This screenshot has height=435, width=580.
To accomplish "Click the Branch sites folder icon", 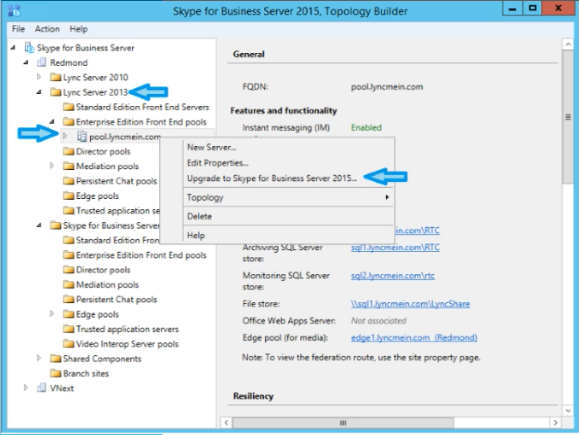I will (55, 373).
